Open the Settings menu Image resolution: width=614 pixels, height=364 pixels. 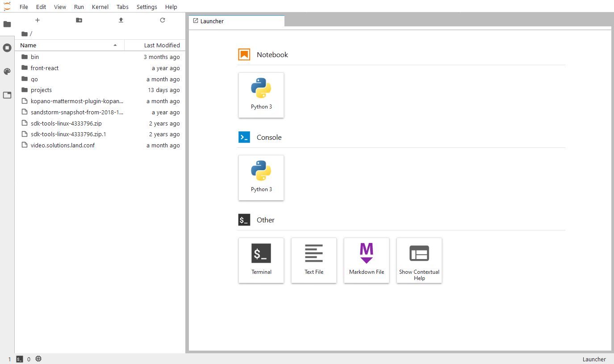[x=147, y=7]
